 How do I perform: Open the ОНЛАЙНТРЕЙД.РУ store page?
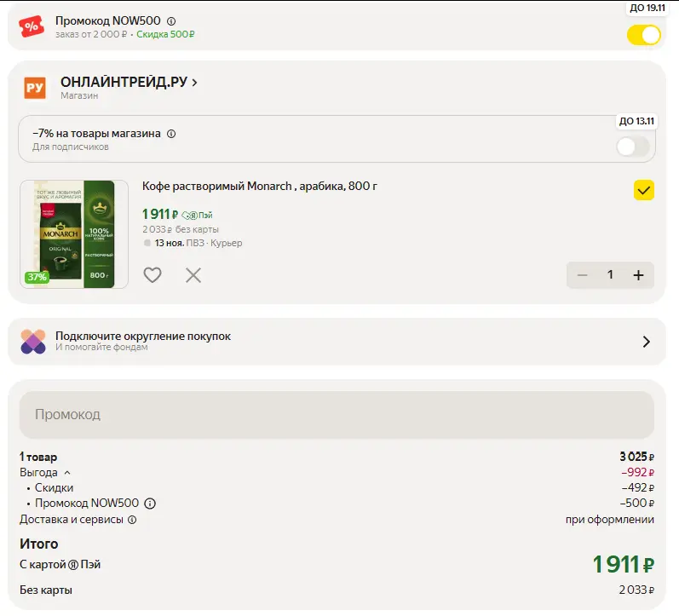[129, 82]
